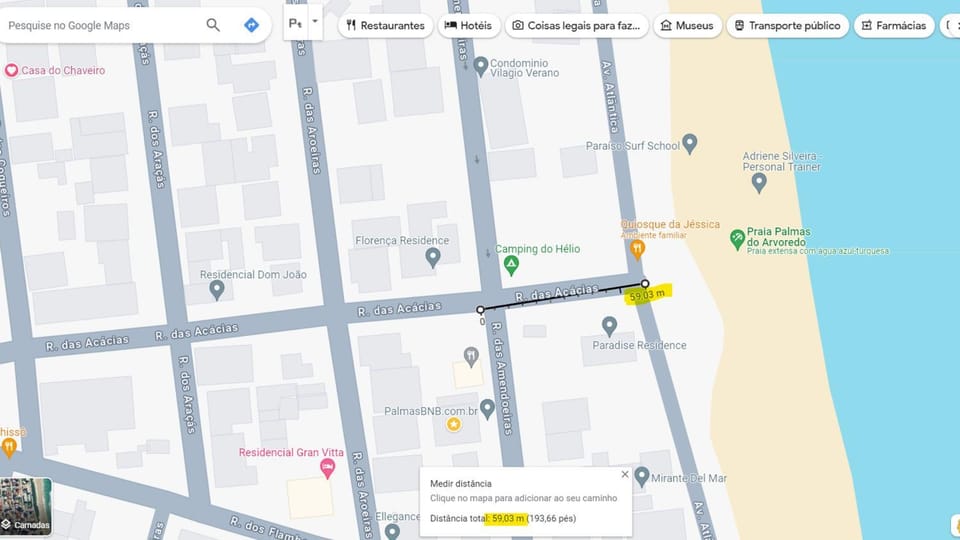Viewport: 960px width, 540px height.
Task: Select the Transporte público category chip
Action: [x=787, y=26]
